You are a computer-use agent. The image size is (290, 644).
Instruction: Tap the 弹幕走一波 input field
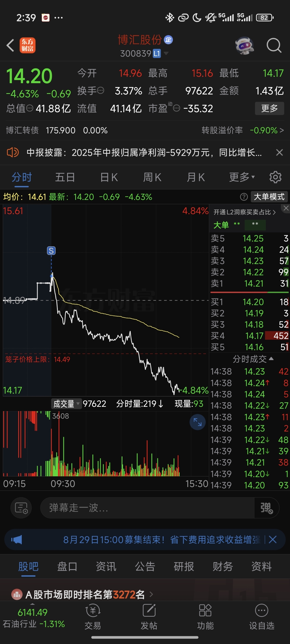147,508
